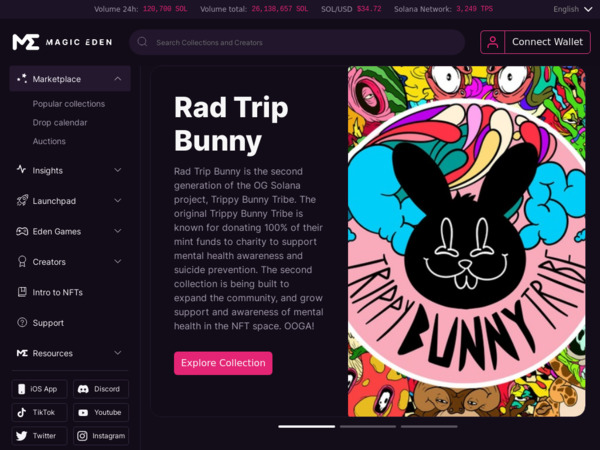
Task: Open the Trippy Bunny Tribe banner image
Action: [466, 241]
